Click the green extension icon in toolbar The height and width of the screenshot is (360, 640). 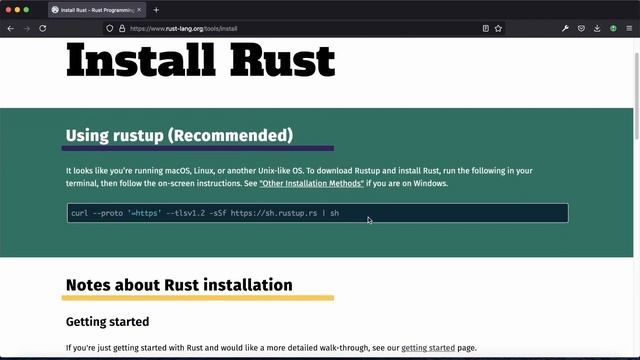(613, 29)
